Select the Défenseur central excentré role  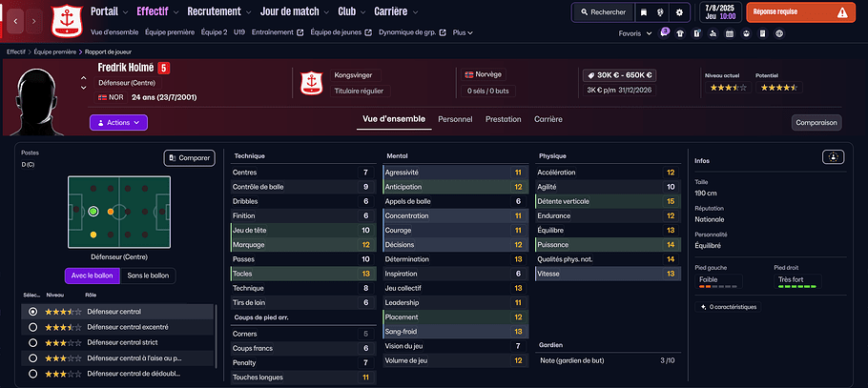tap(35, 327)
